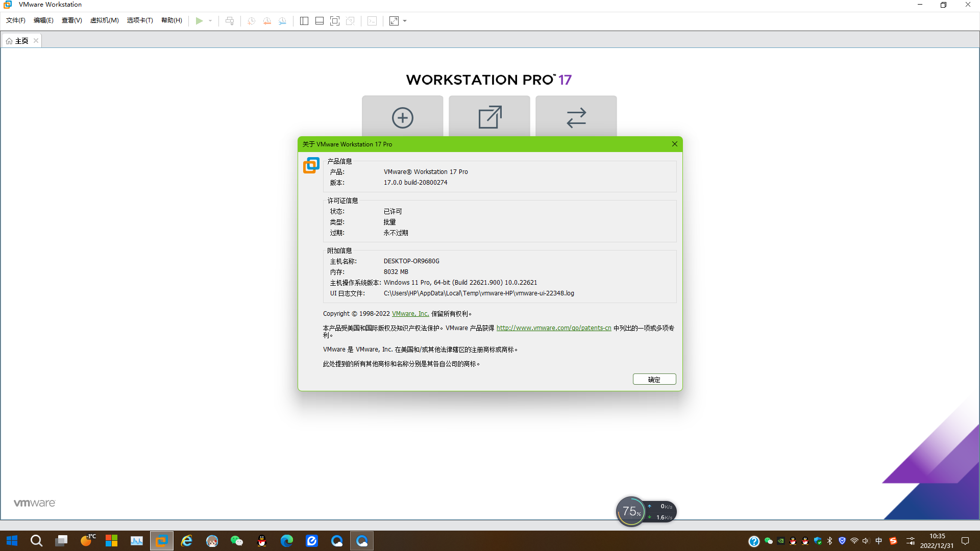
Task: Open WeChat from the taskbar
Action: coord(237,541)
